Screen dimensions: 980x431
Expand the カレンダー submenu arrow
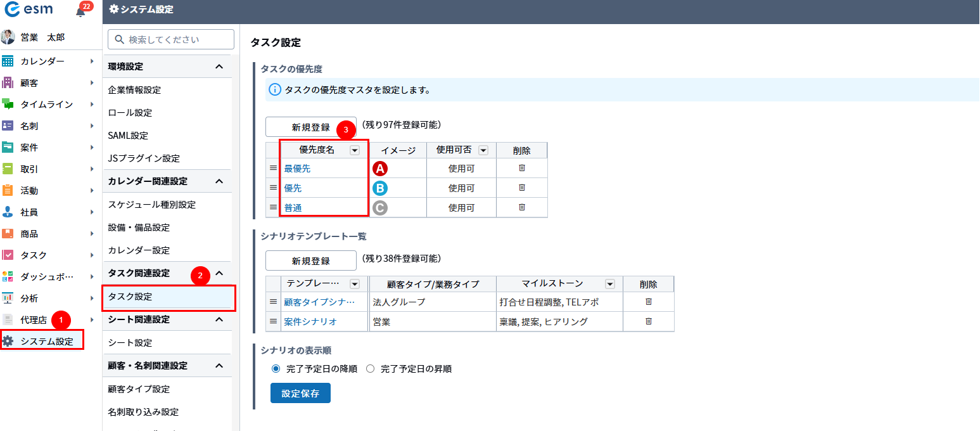92,61
